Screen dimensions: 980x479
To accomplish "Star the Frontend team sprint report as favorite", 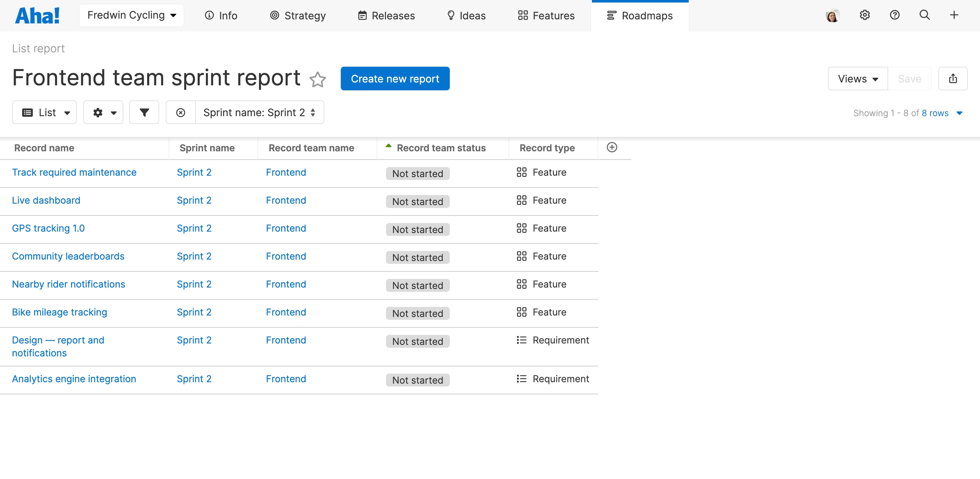I will [317, 80].
